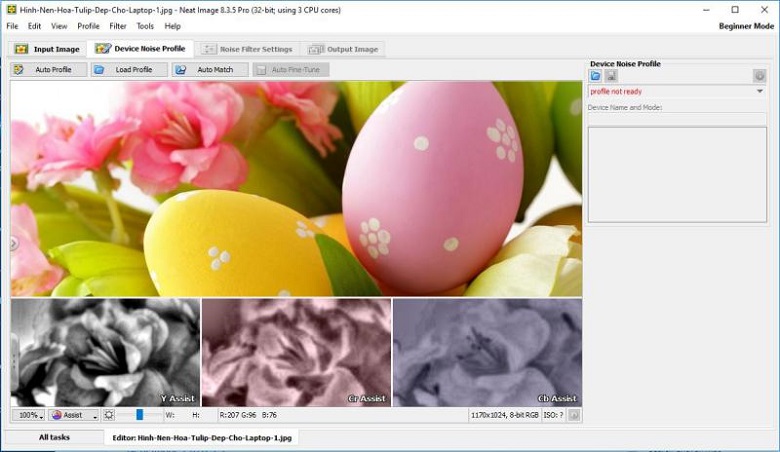Open the Edit menu
The image size is (780, 452).
point(34,26)
